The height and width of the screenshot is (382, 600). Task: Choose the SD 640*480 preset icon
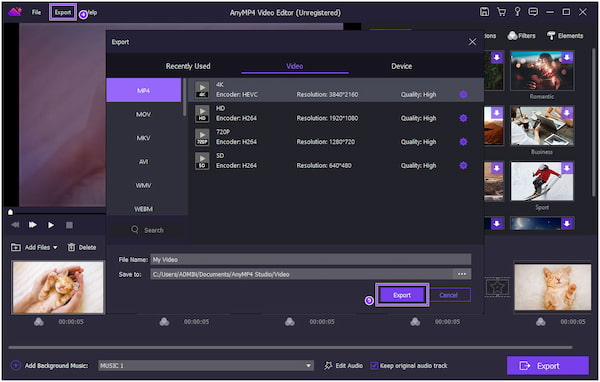tap(202, 161)
